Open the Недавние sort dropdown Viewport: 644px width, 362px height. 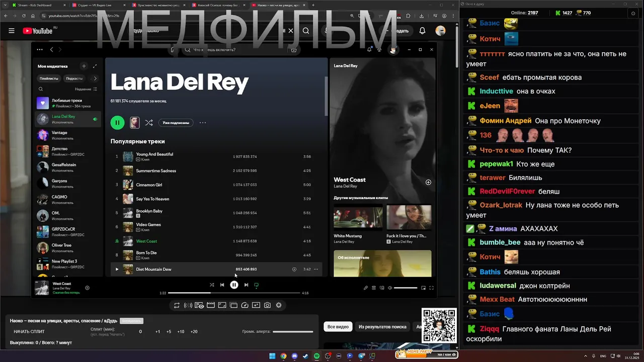point(86,89)
